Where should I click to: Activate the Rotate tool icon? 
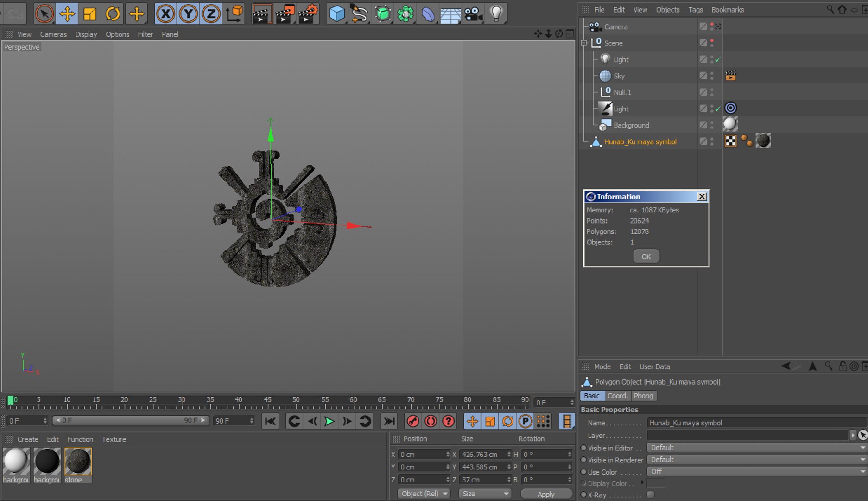pos(113,14)
